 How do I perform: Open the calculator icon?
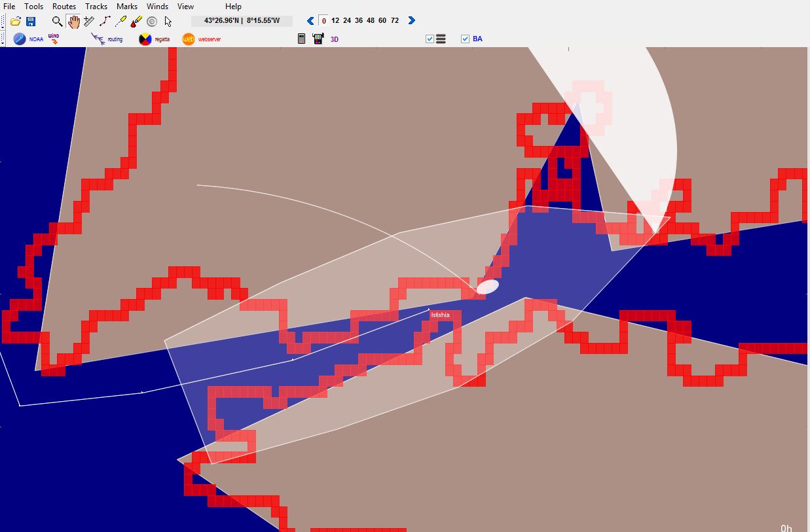[x=302, y=39]
